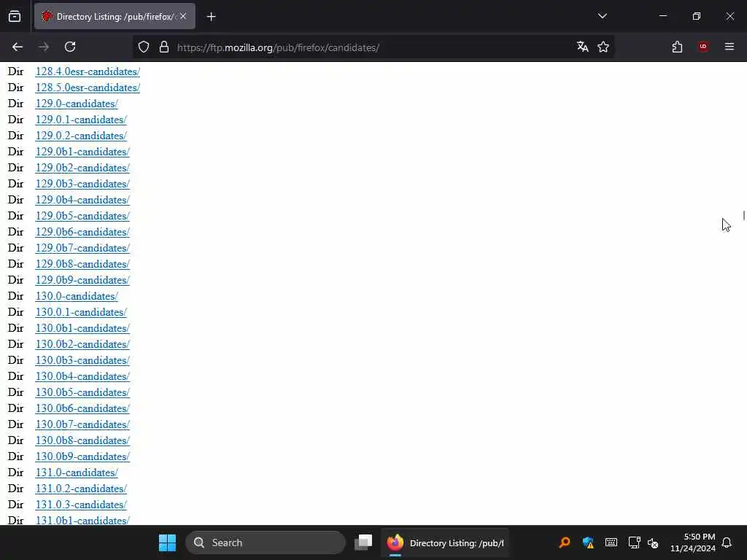Open the list all tabs dropdown
The image size is (747, 560).
click(x=603, y=16)
